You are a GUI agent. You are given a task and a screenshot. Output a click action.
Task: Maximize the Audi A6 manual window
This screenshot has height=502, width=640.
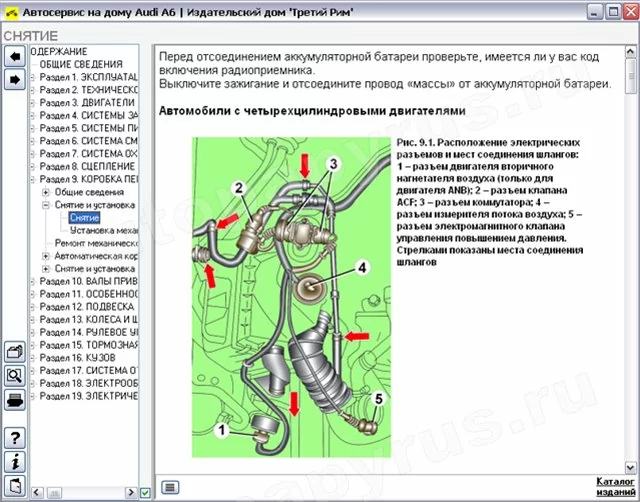[x=613, y=12]
